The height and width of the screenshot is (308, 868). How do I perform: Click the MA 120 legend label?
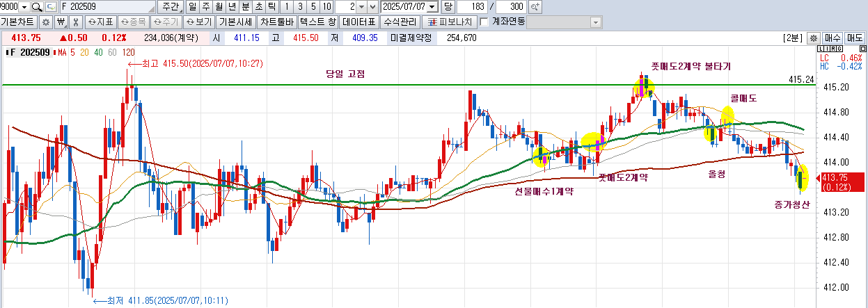click(x=128, y=52)
